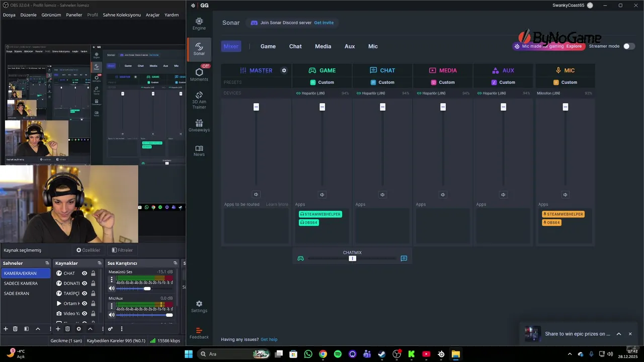The width and height of the screenshot is (644, 362).
Task: Open Dosya menu in OBS
Action: coord(9,15)
